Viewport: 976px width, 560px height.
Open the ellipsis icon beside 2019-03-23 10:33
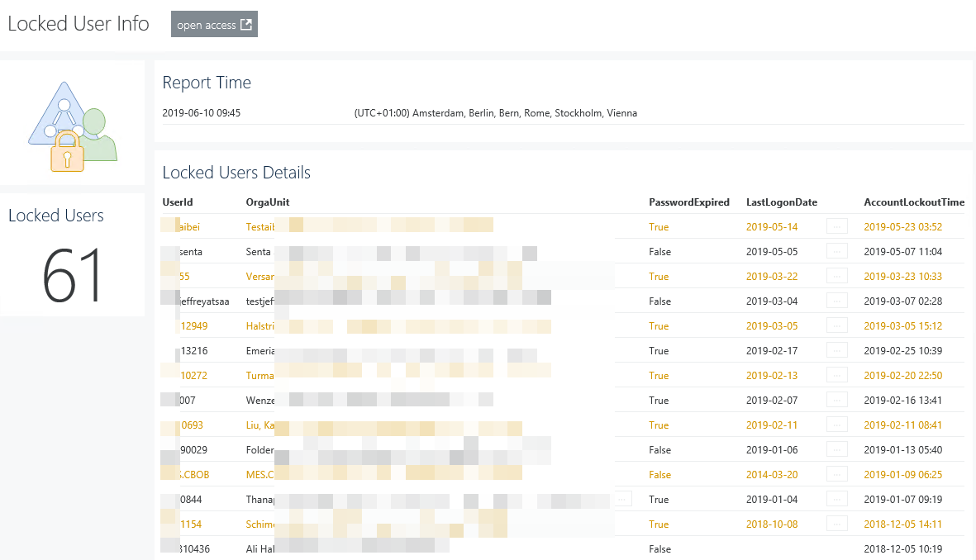pos(836,276)
